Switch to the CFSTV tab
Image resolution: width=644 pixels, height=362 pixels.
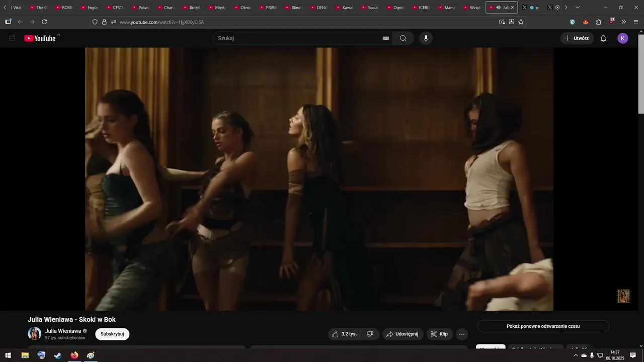tap(115, 8)
